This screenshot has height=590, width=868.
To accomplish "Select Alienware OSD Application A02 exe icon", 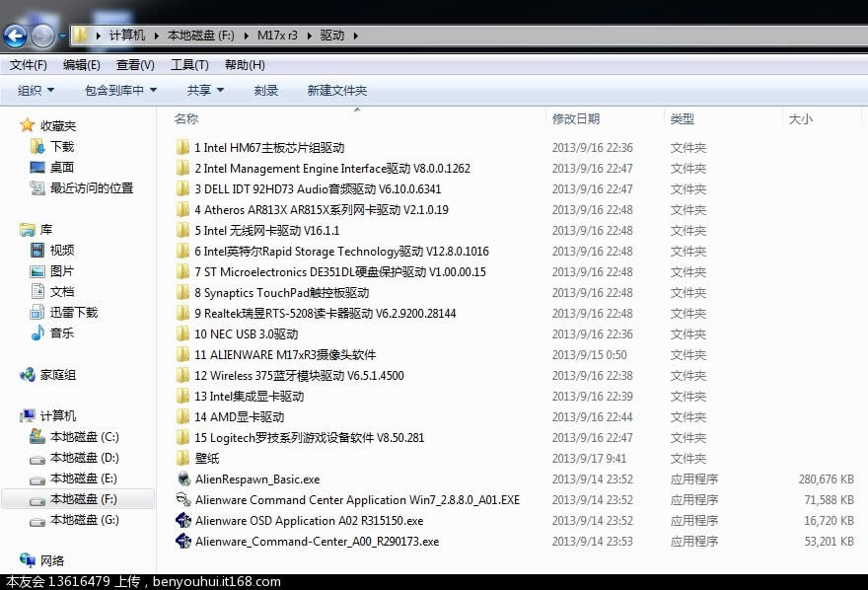I will pos(183,520).
